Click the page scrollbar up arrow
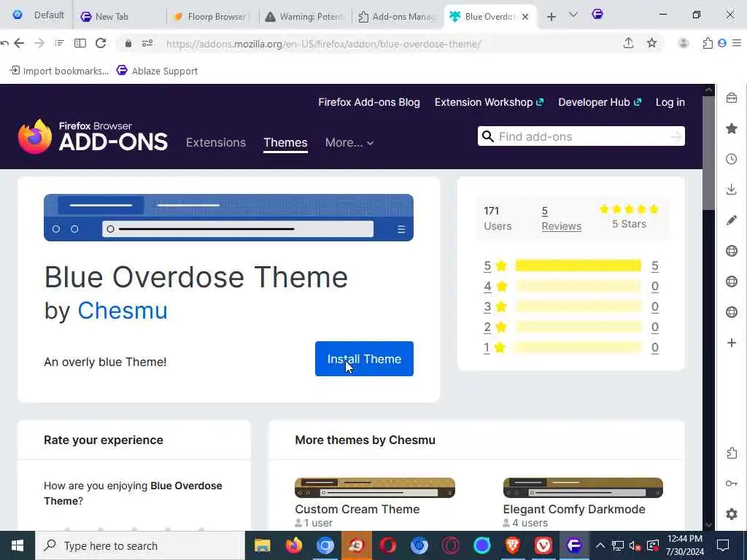The height and width of the screenshot is (560, 747). pos(708,90)
